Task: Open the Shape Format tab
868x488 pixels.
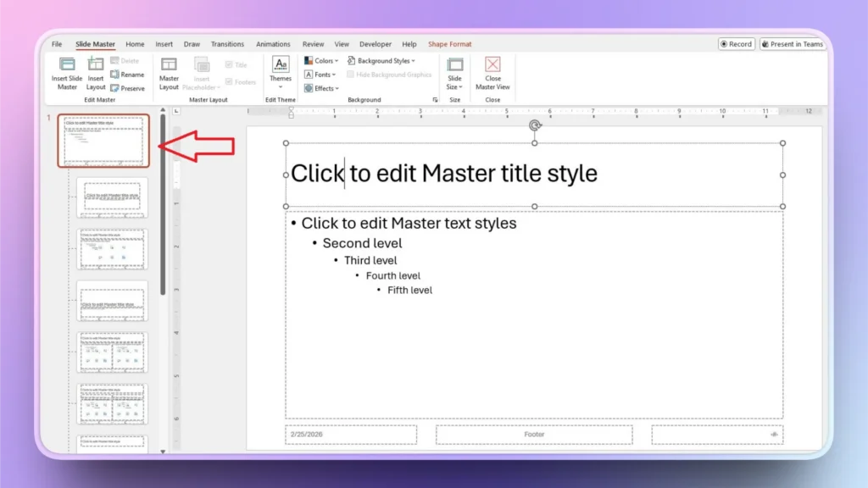Action: [x=449, y=44]
